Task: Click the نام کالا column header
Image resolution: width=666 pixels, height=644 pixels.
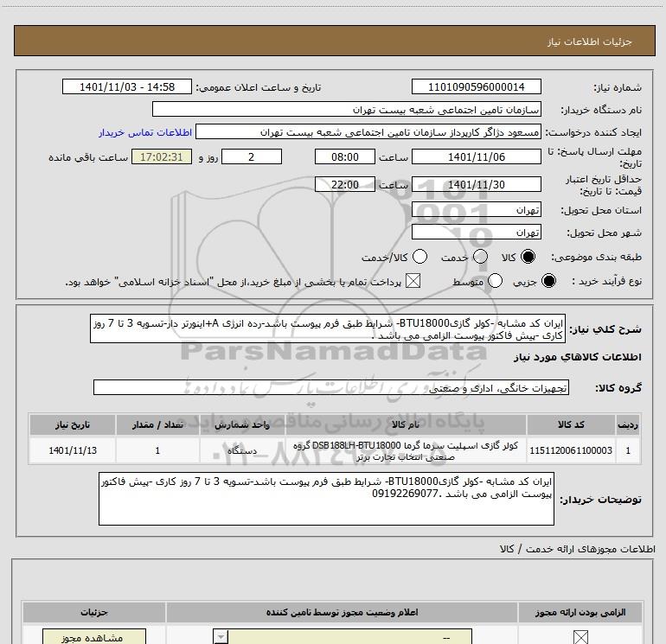Action: point(406,424)
